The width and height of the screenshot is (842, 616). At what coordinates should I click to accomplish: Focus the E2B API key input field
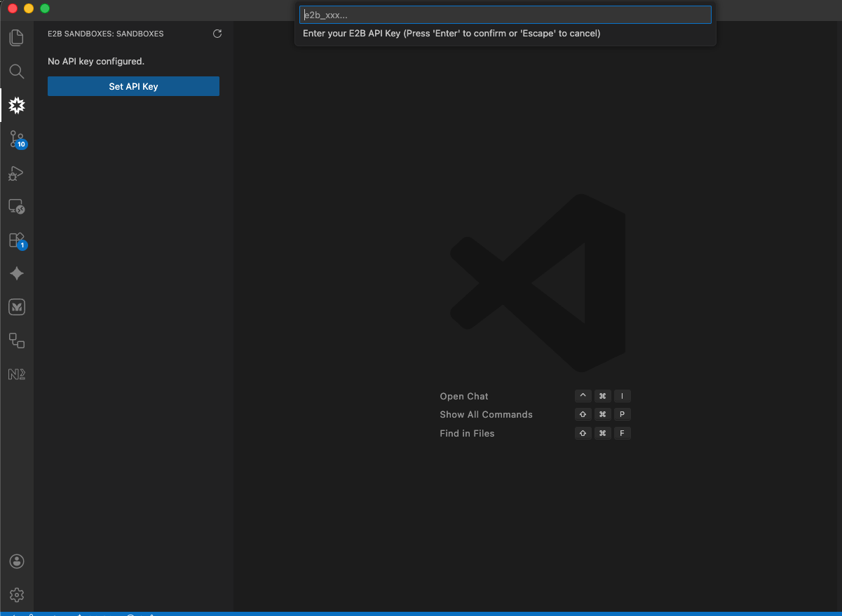click(505, 15)
